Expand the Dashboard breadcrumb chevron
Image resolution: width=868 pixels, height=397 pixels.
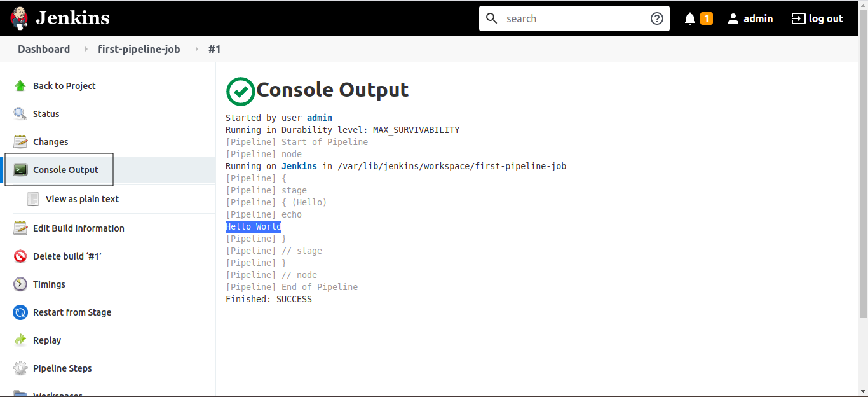pyautogui.click(x=86, y=49)
